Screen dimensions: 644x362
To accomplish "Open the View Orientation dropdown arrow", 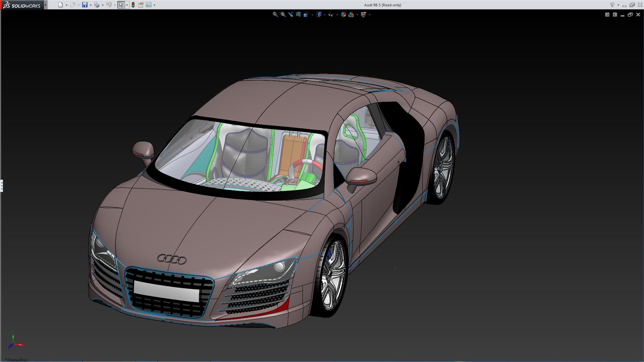I will 312,15.
